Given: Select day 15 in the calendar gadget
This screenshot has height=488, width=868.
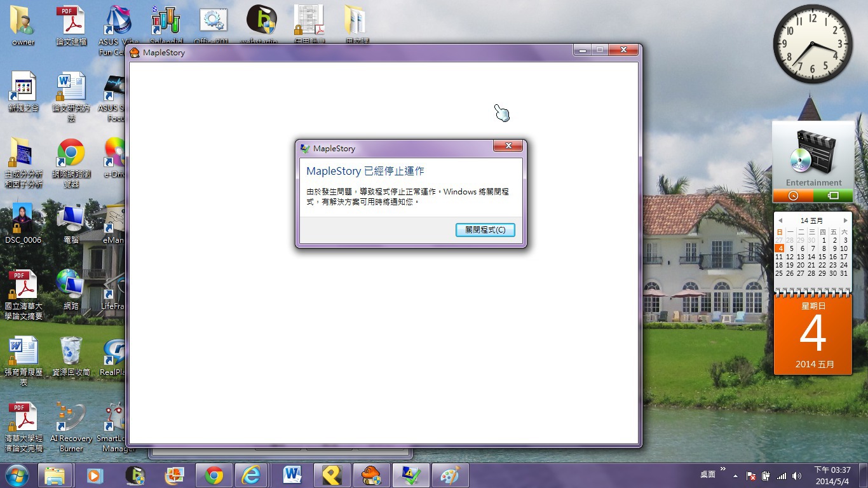Looking at the screenshot, I should pyautogui.click(x=822, y=257).
